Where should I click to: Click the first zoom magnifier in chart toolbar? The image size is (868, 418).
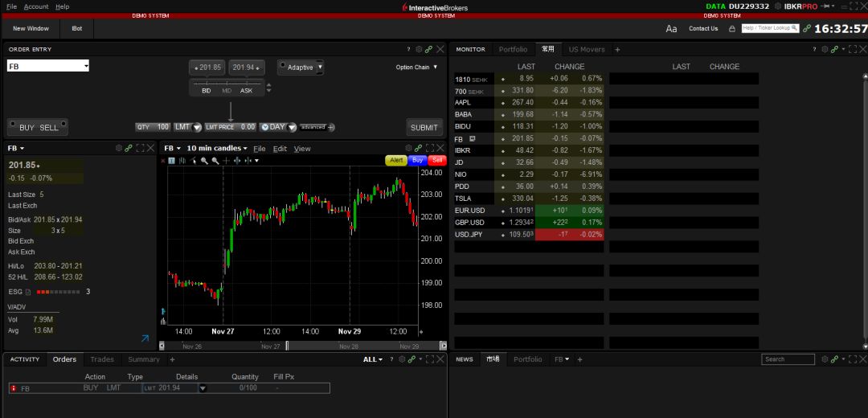205,161
